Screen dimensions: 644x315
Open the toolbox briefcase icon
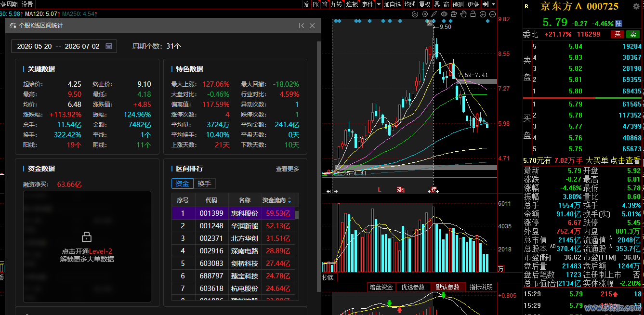coord(454,14)
